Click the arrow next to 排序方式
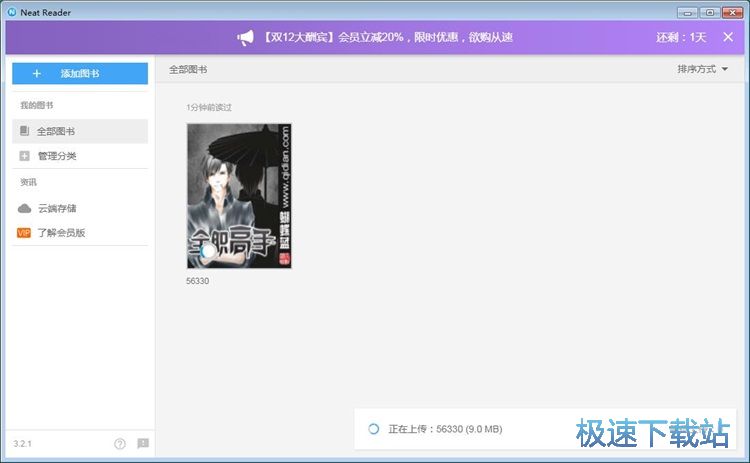 click(725, 69)
